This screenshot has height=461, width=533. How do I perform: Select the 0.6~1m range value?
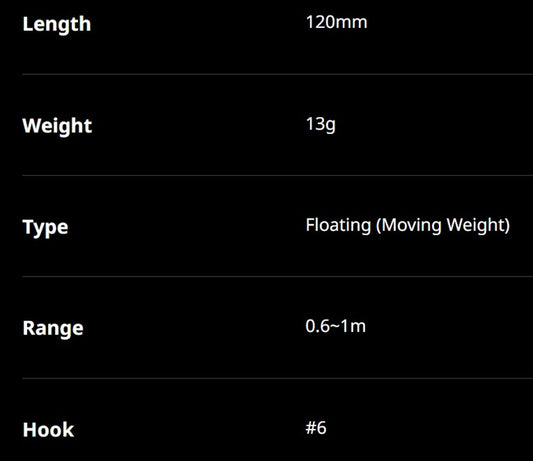(336, 326)
